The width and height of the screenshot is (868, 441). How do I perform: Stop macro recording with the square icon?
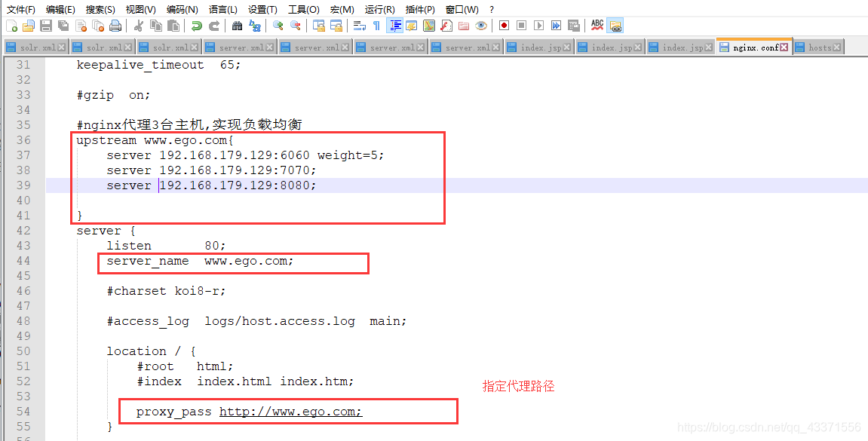click(x=521, y=26)
